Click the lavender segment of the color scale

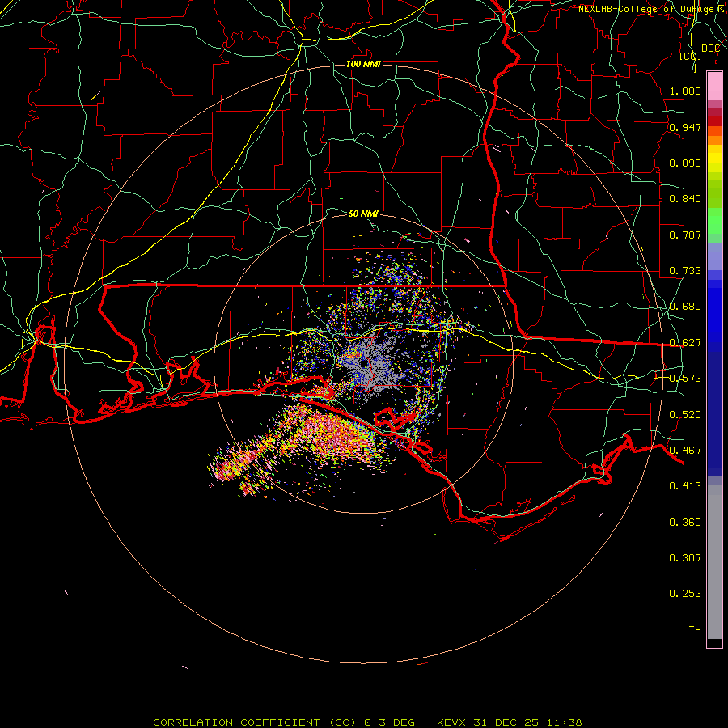(x=714, y=257)
